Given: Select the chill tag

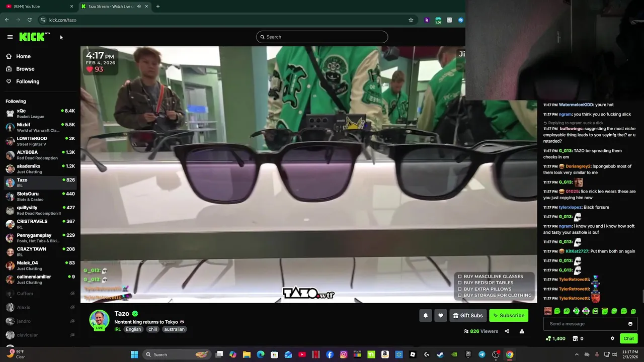Looking at the screenshot, I should click(x=152, y=329).
